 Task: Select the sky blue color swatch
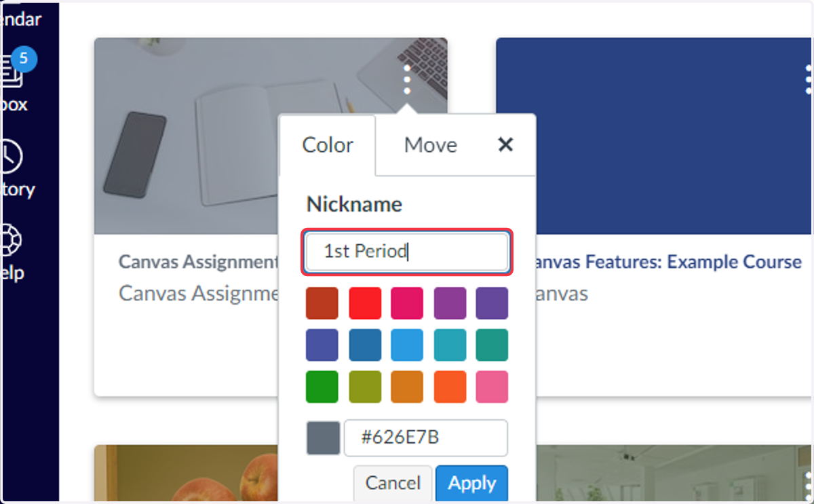[407, 345]
